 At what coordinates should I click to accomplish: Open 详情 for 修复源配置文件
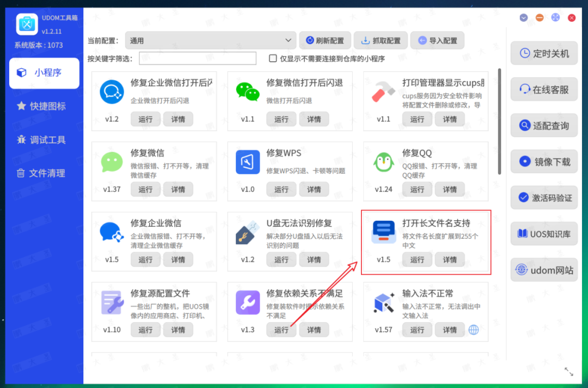[178, 330]
